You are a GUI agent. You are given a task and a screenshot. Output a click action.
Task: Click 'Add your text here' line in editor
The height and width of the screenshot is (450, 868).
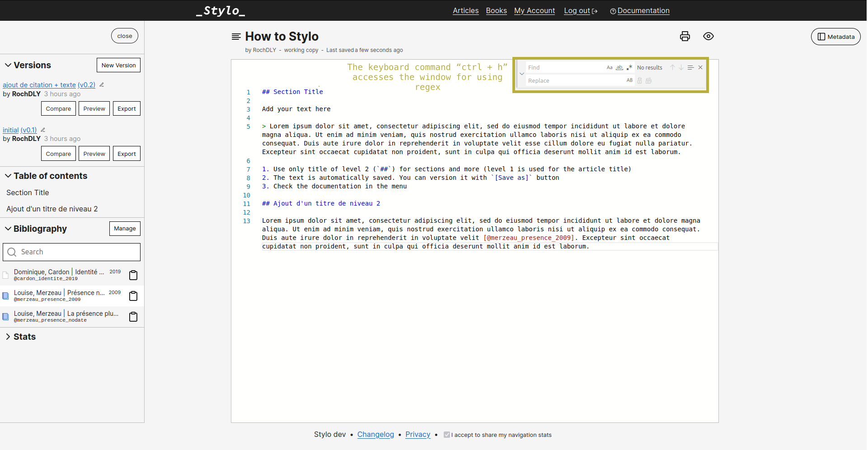pos(296,109)
